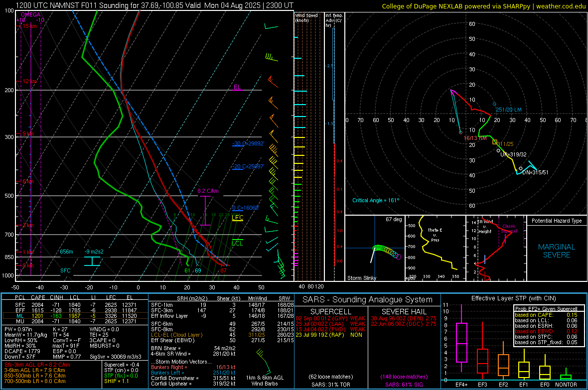
Task: Select the MU parcel row
Action: point(75,321)
